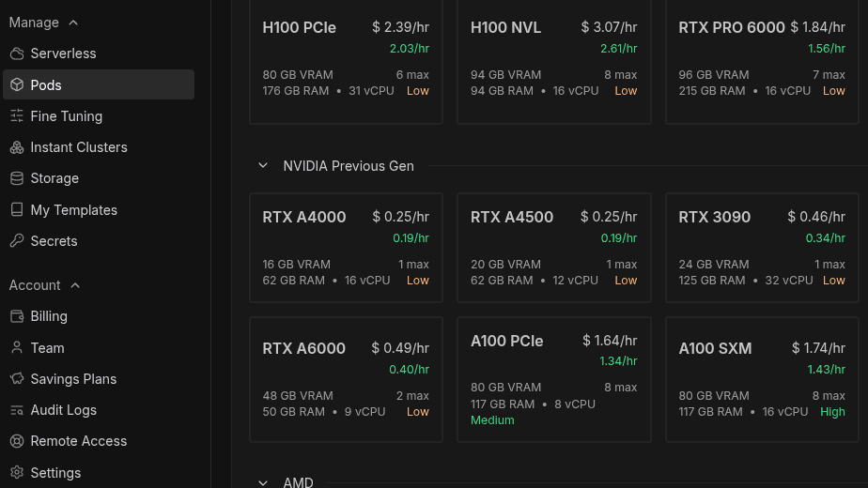Click the $ 1.74/hr price on A100 SXM
Image resolution: width=868 pixels, height=488 pixels.
(818, 348)
